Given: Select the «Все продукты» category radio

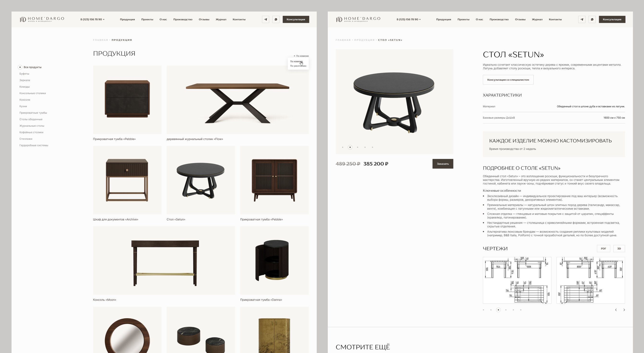Looking at the screenshot, I should point(20,67).
